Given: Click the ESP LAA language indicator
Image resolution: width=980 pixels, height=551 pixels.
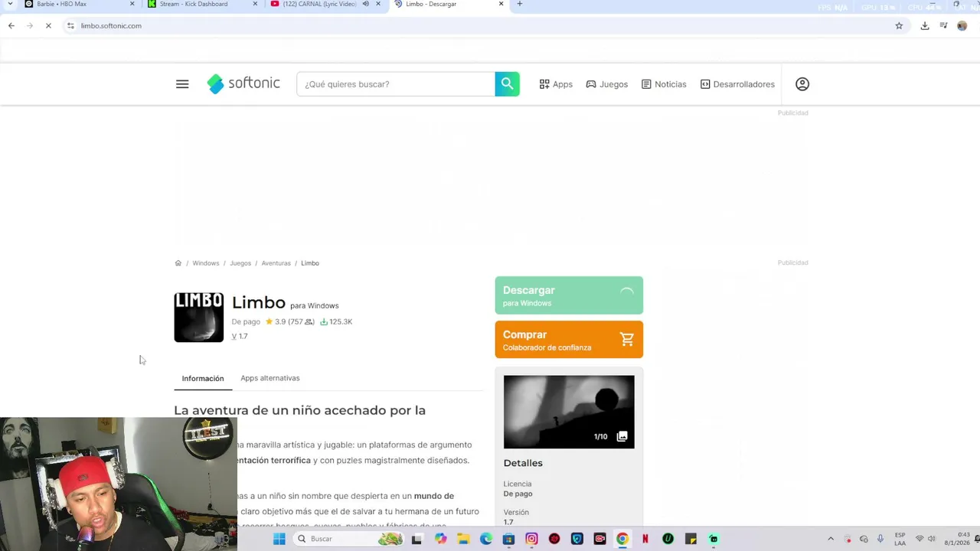Looking at the screenshot, I should click(x=900, y=539).
